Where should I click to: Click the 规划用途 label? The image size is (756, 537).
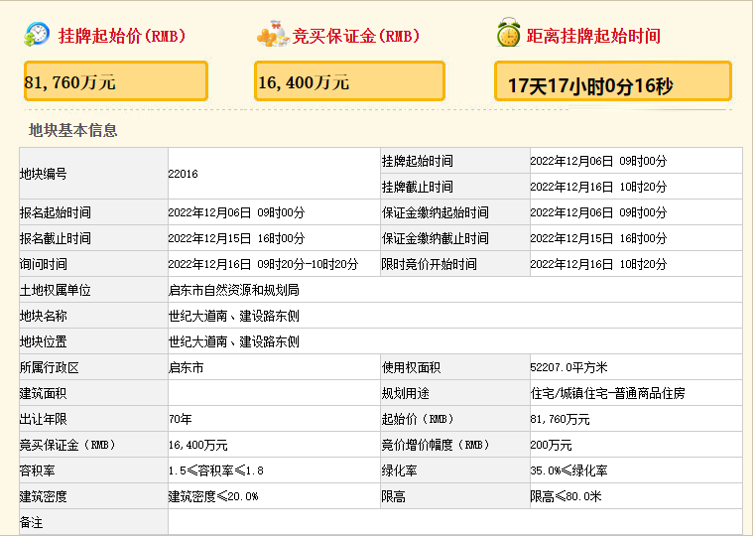pos(406,393)
